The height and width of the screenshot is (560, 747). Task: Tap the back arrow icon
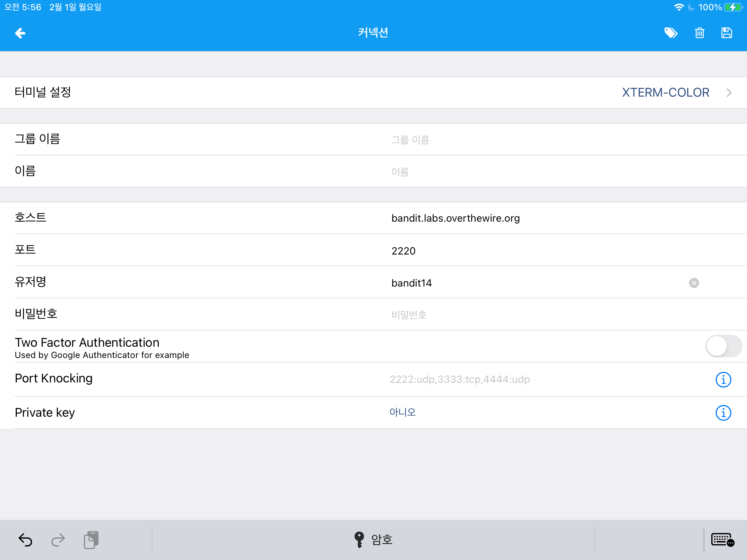[20, 33]
